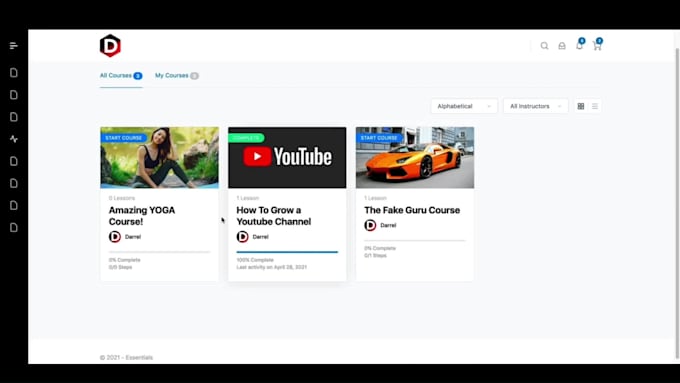The image size is (680, 383).
Task: Click the Complete badge on YouTube card
Action: tap(246, 138)
